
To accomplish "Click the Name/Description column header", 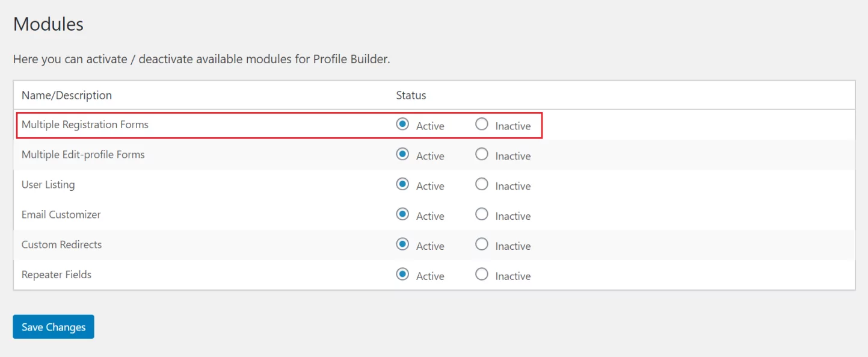I will [67, 95].
